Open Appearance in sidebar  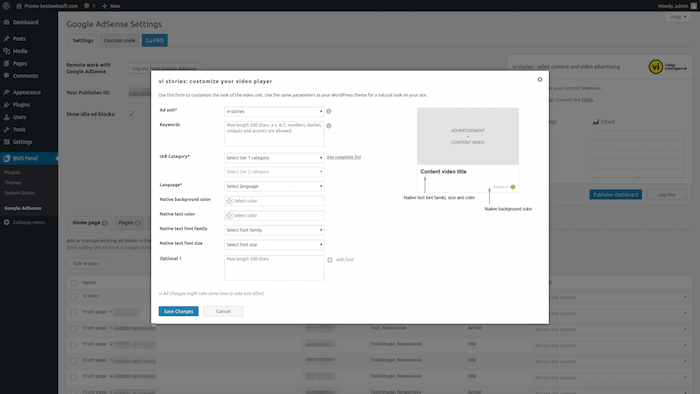coord(27,92)
